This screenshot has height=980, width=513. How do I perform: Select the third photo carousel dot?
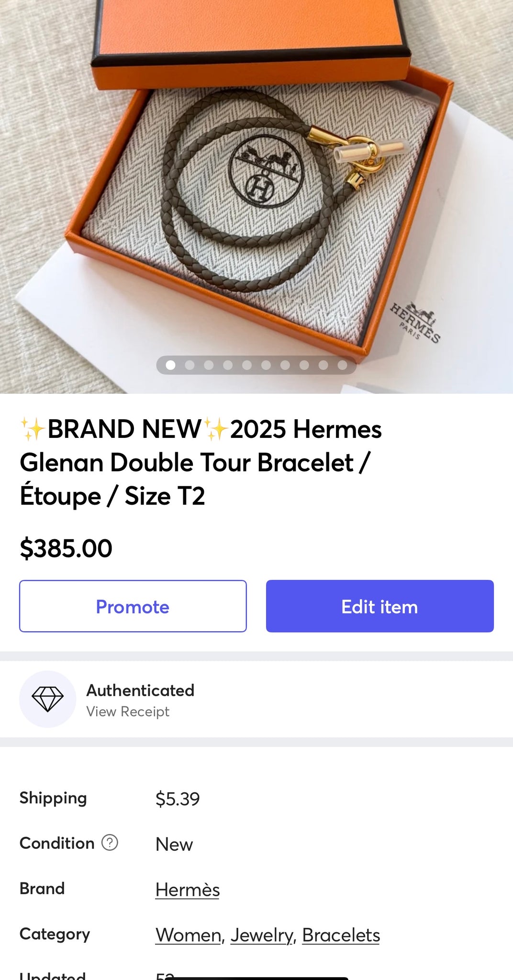click(x=209, y=365)
